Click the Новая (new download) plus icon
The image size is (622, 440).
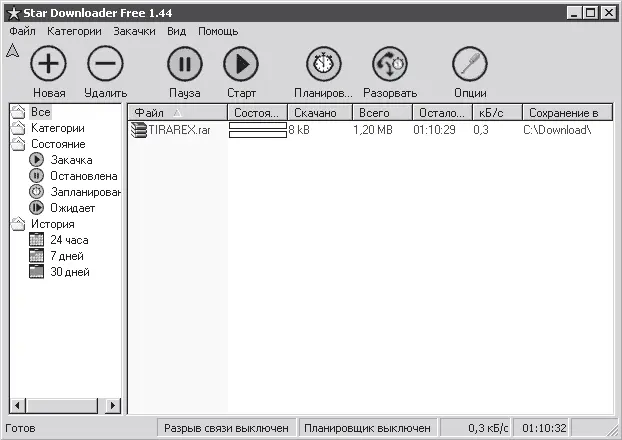[x=48, y=66]
